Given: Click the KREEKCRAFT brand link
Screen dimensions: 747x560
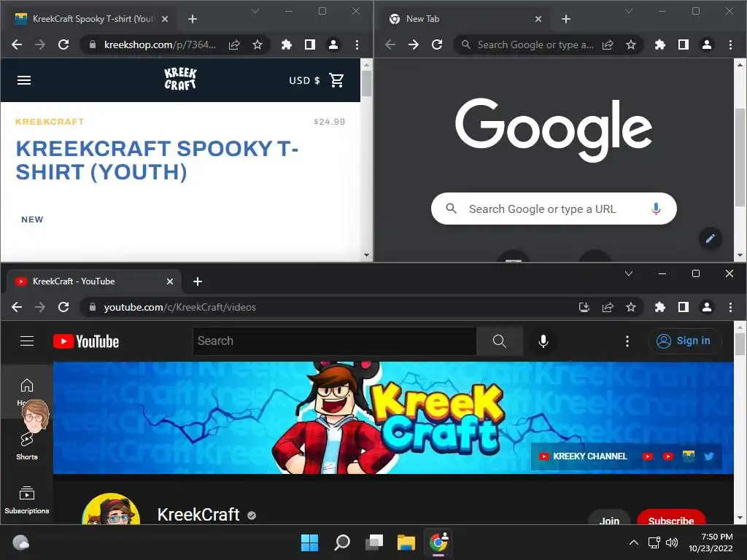Looking at the screenshot, I should [50, 122].
